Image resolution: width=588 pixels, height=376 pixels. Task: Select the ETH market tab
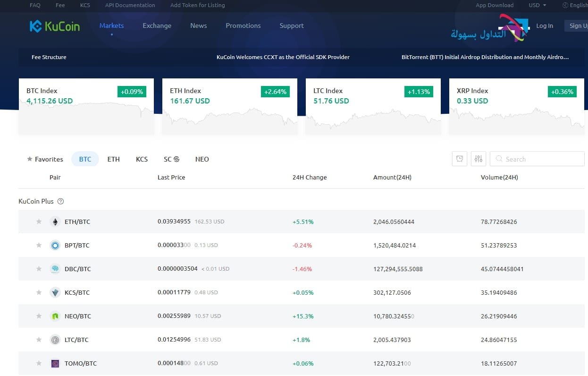tap(114, 159)
